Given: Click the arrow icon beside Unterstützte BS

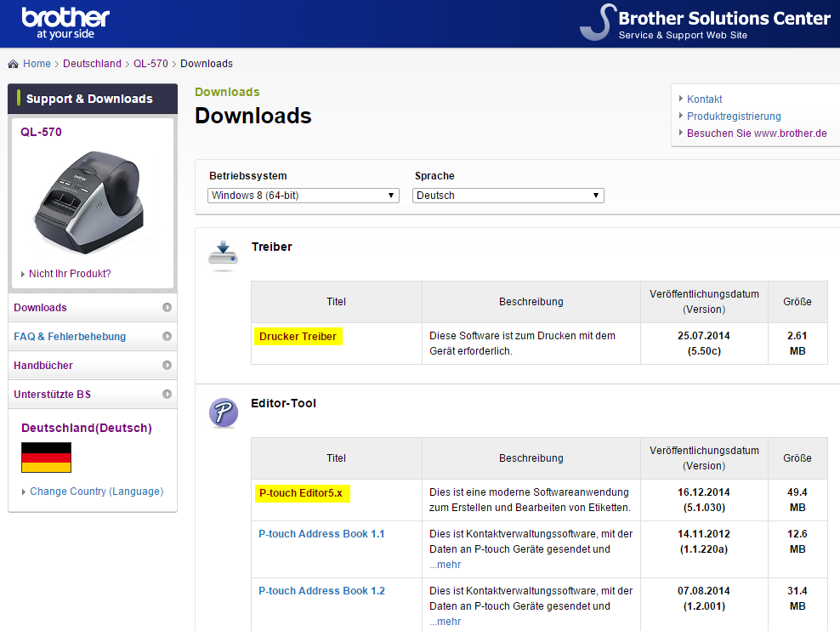Looking at the screenshot, I should tap(167, 395).
